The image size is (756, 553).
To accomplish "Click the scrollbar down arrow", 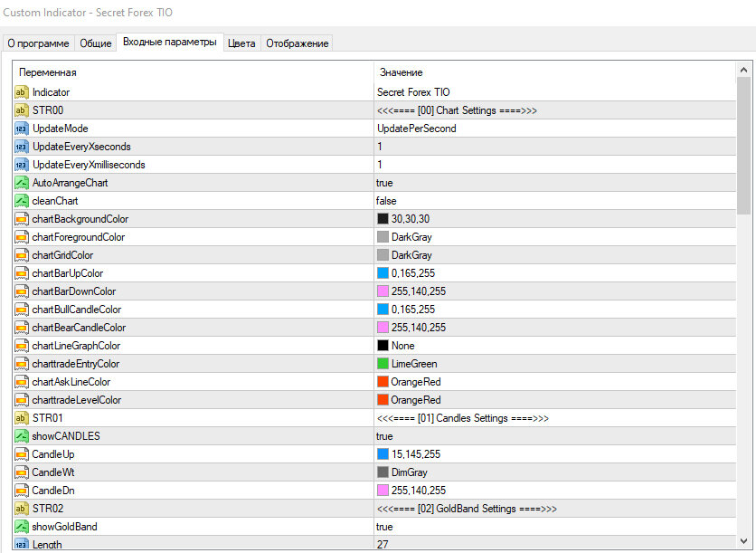I will [743, 541].
